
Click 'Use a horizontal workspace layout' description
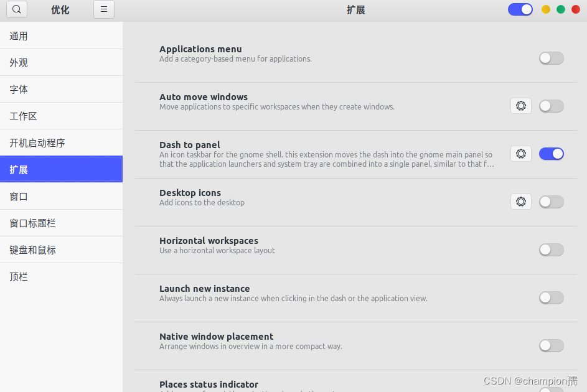coord(217,250)
